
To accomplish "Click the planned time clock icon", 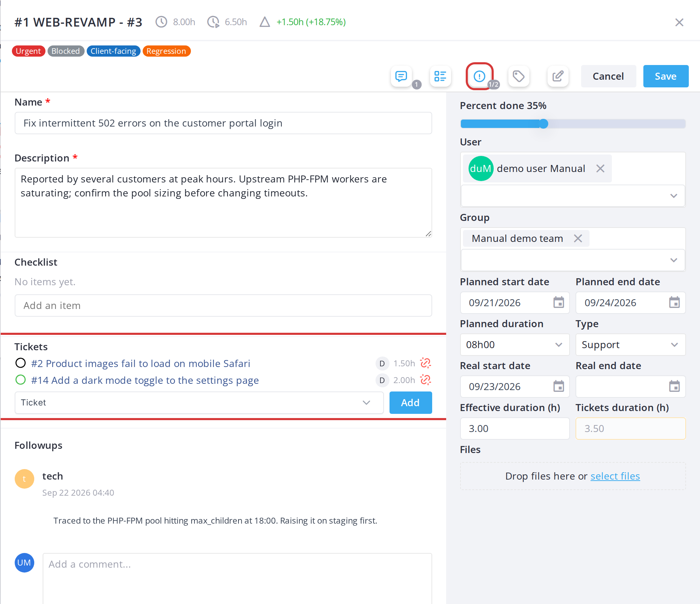I will pyautogui.click(x=161, y=22).
